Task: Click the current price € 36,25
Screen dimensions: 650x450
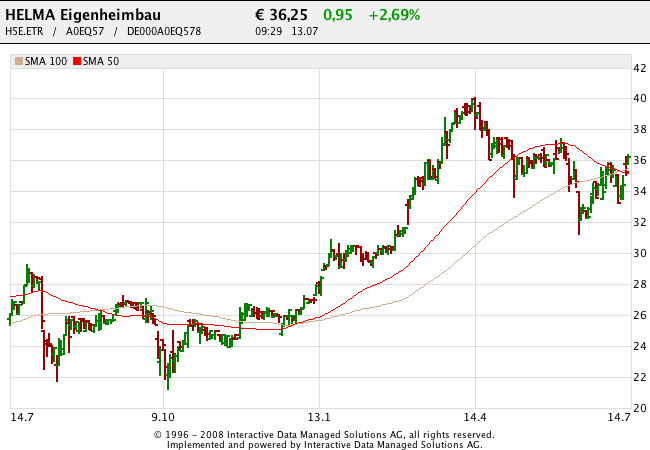Action: click(x=281, y=15)
